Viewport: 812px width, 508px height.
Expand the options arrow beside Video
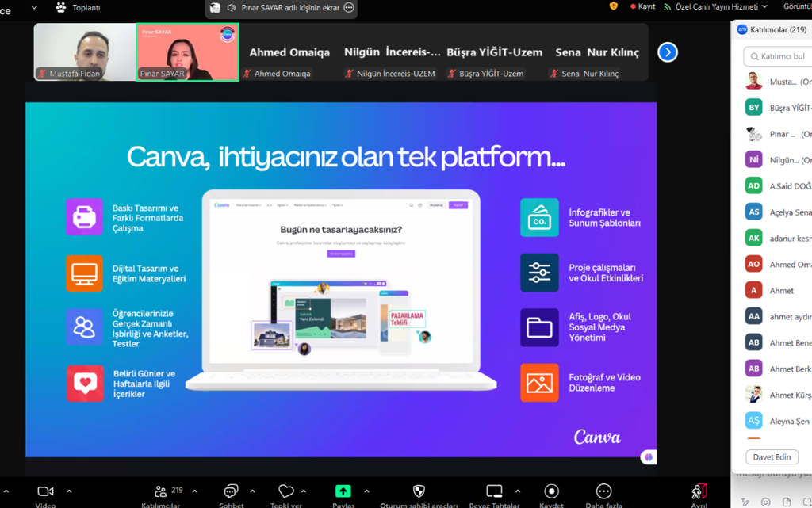point(69,491)
